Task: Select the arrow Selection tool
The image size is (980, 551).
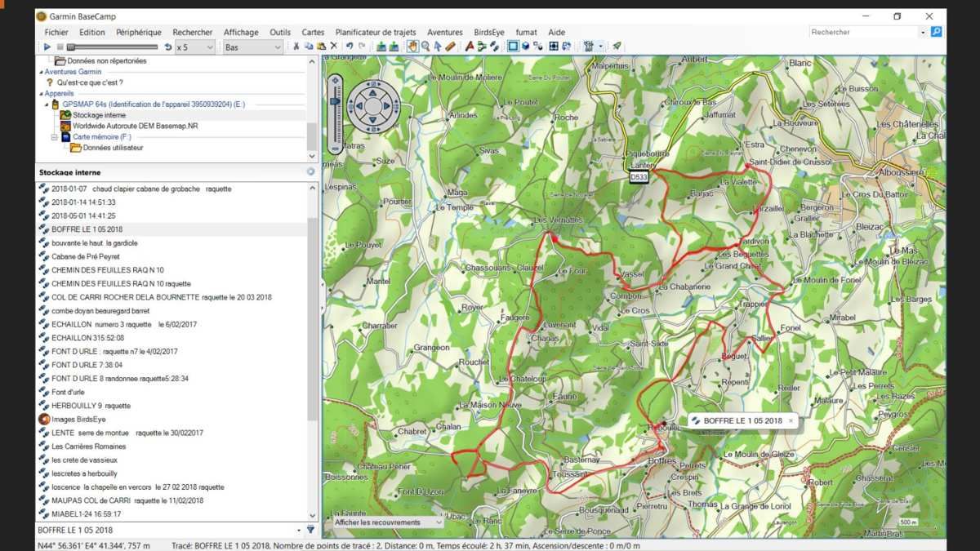Action: (x=438, y=47)
